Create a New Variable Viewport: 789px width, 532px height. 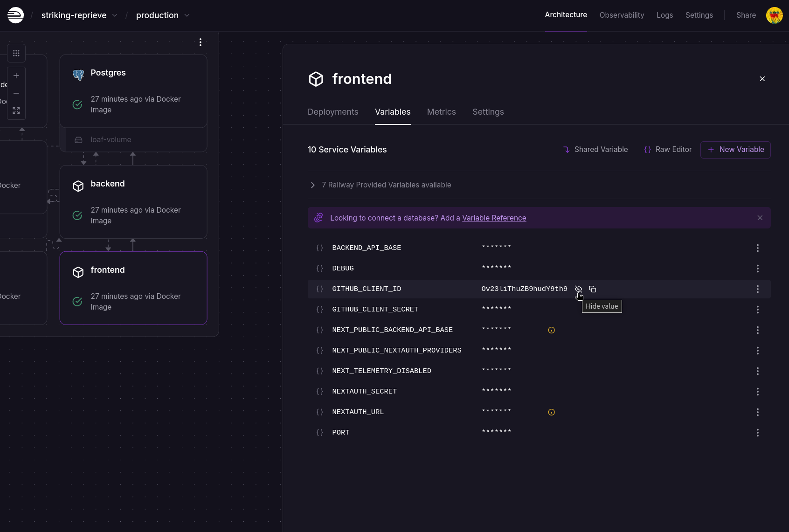coord(735,150)
